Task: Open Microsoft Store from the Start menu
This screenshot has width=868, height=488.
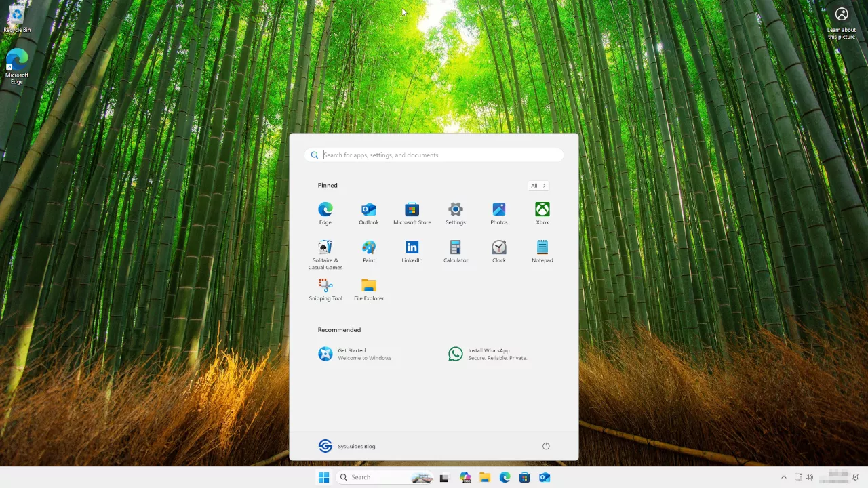Action: click(412, 209)
